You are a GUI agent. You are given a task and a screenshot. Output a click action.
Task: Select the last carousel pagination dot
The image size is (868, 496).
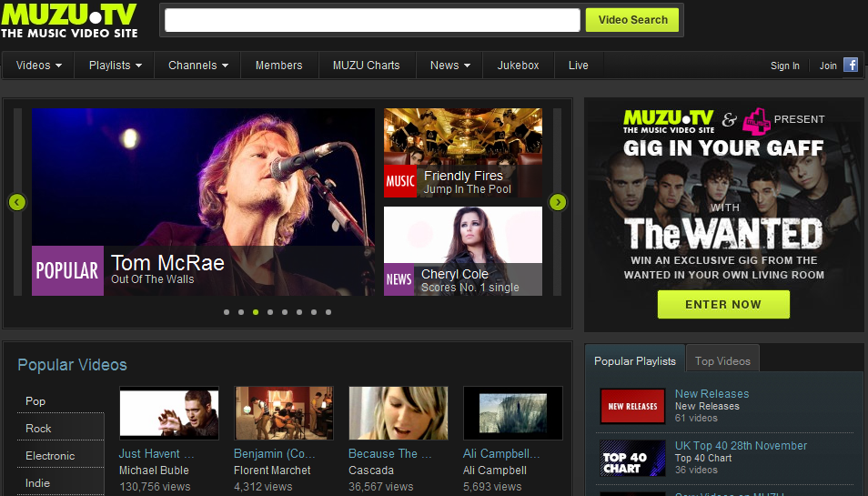click(x=328, y=312)
